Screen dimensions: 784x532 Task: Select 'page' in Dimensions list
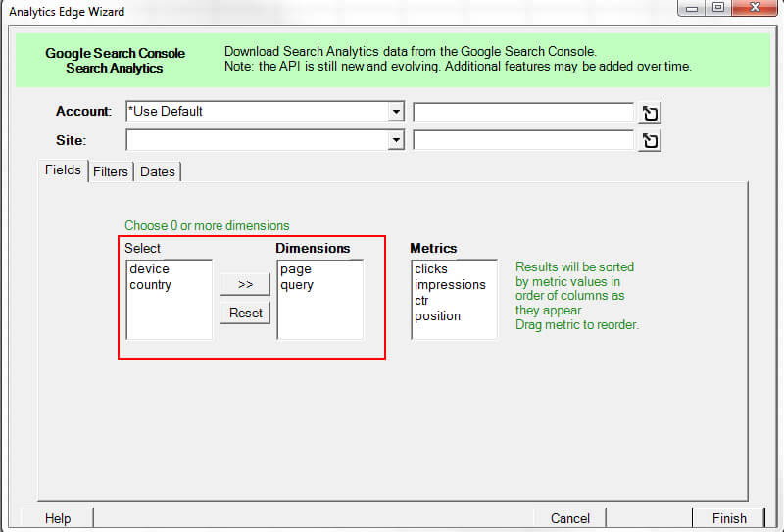pos(296,269)
